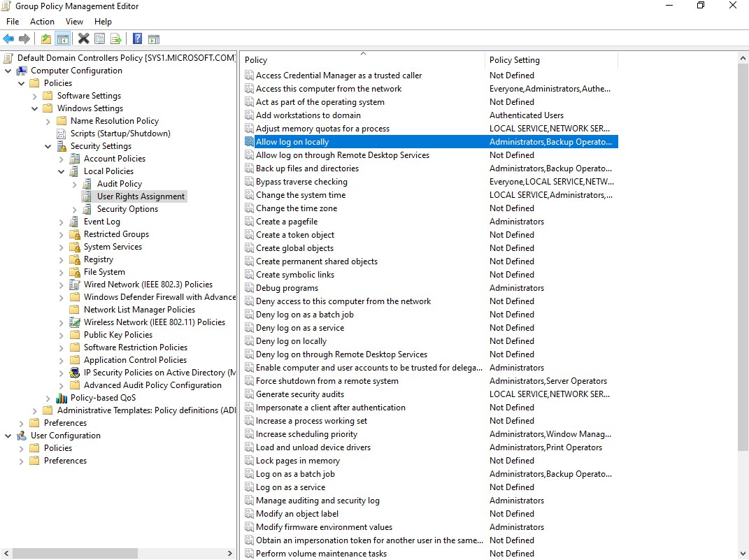Click the Wired Network policies icon
This screenshot has height=560, width=749.
(x=75, y=285)
